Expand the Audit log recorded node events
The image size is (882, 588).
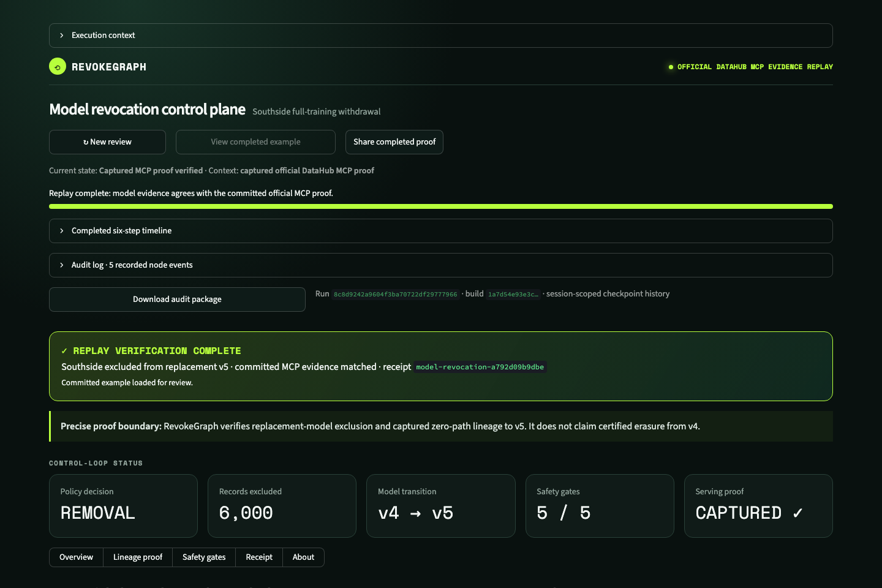(x=441, y=265)
